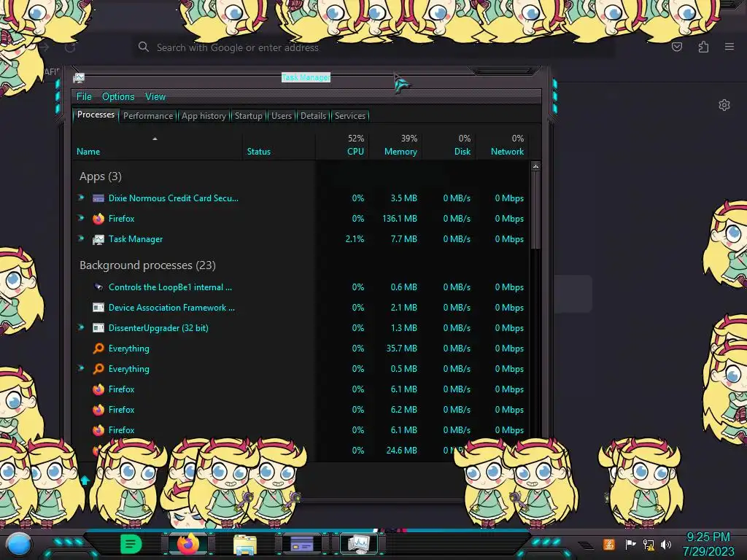Viewport: 747px width, 560px height.
Task: Switch to the App history tab
Action: point(204,116)
